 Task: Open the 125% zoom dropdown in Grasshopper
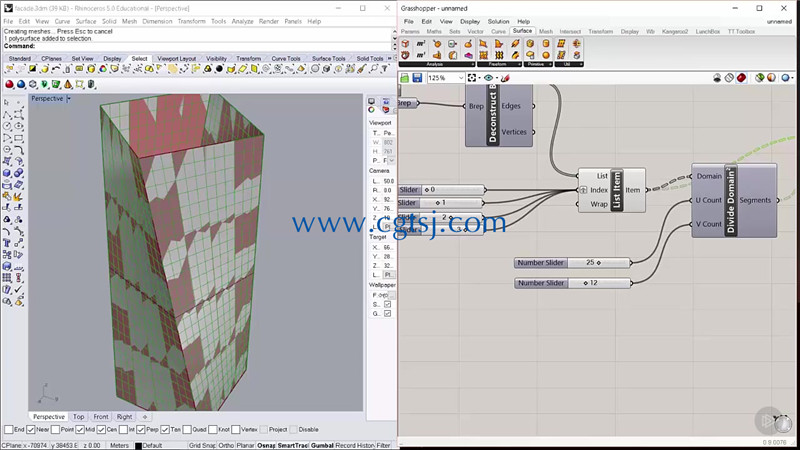pyautogui.click(x=461, y=78)
